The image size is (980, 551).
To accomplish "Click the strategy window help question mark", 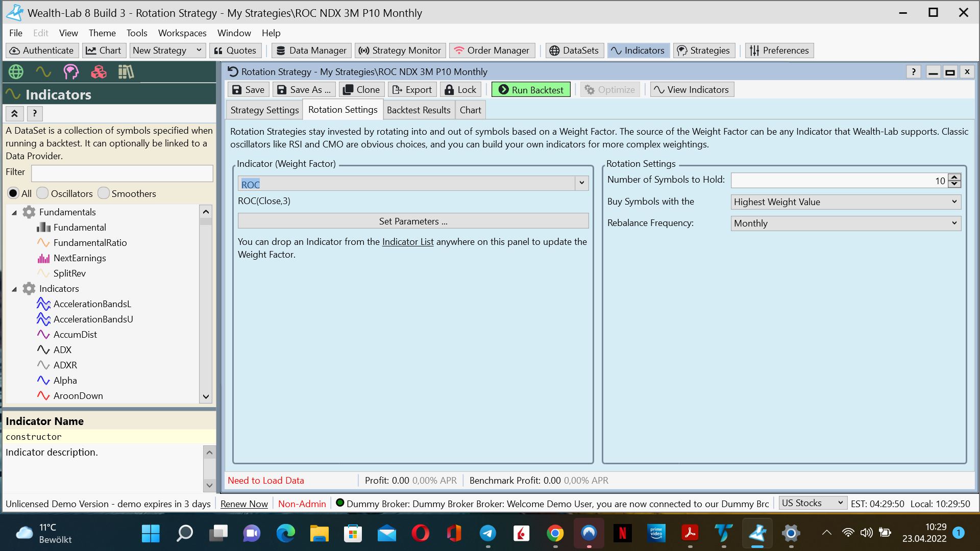I will (913, 72).
